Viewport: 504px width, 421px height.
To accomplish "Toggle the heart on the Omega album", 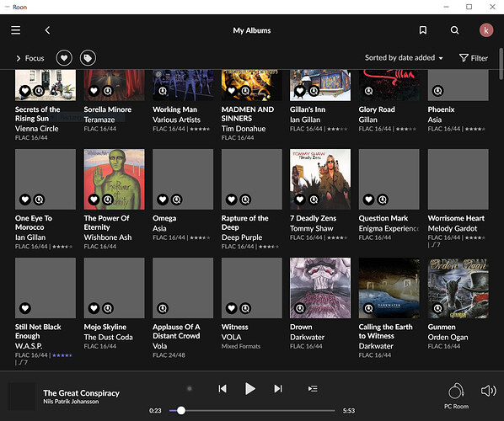I will tap(163, 200).
